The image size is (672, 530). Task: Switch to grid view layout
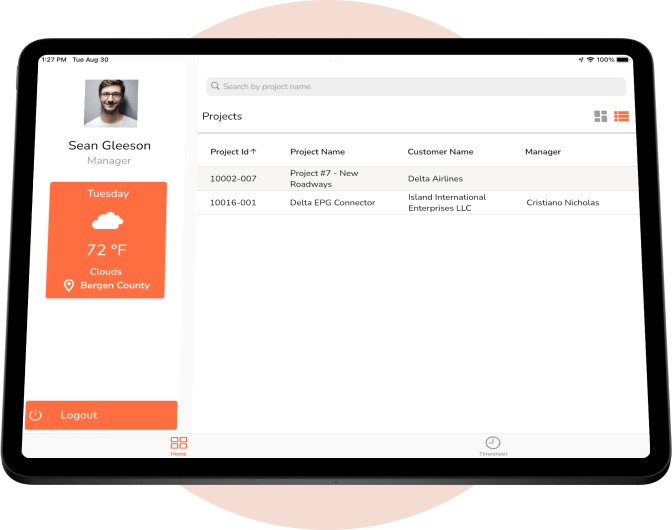(601, 117)
